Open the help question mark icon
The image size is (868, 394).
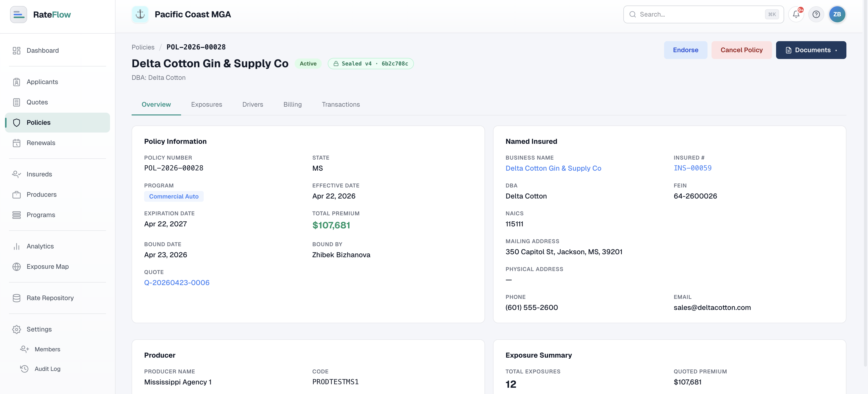(816, 15)
